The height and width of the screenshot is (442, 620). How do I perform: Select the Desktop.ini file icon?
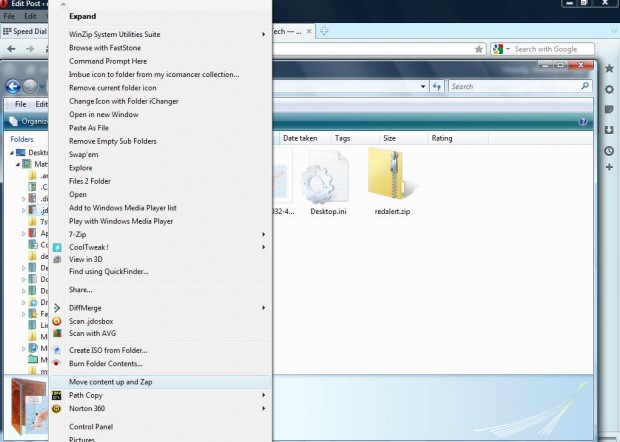(324, 180)
